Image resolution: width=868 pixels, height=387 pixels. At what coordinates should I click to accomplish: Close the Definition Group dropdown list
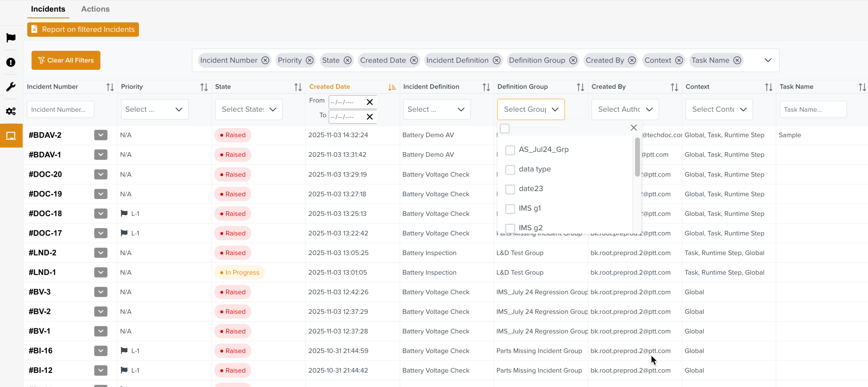(x=634, y=128)
